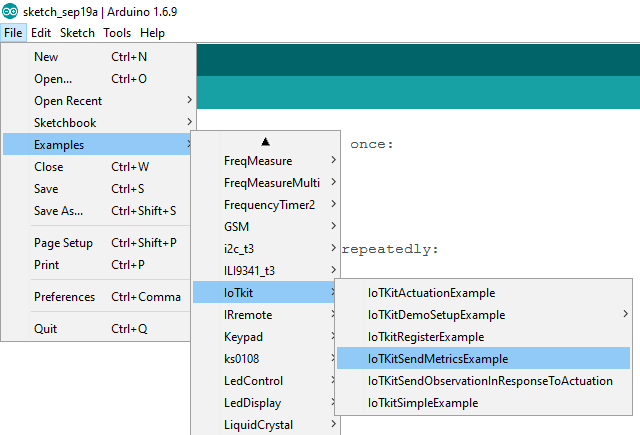Open the IoTkitSimpleExample sketch
Viewport: 640px width, 435px height.
[483, 403]
